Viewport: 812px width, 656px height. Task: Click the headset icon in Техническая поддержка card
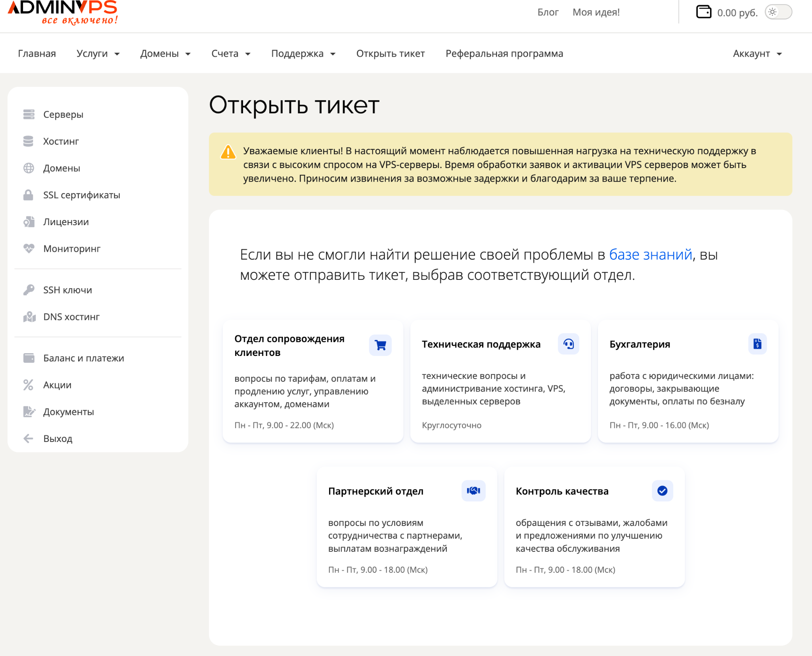click(x=569, y=344)
